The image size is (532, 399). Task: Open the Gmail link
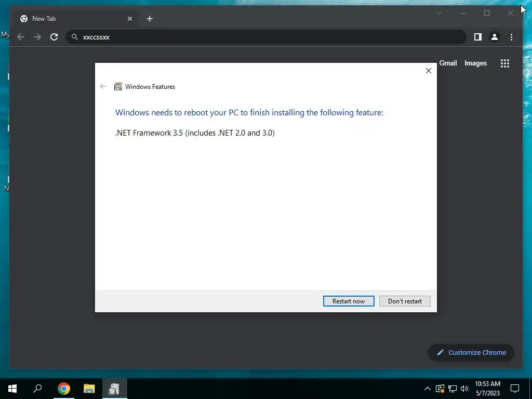pos(448,63)
